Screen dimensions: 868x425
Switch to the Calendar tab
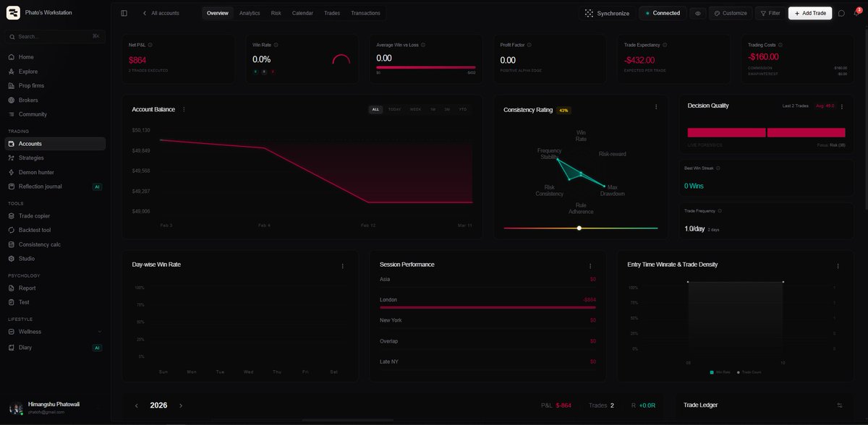pos(302,13)
